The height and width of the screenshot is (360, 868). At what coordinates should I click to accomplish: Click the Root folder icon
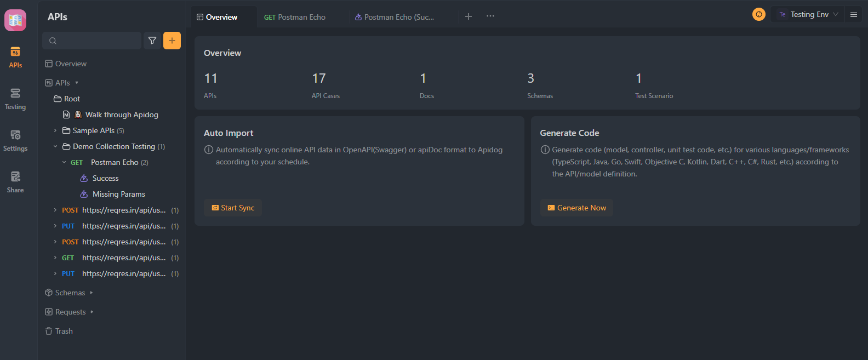coord(58,99)
